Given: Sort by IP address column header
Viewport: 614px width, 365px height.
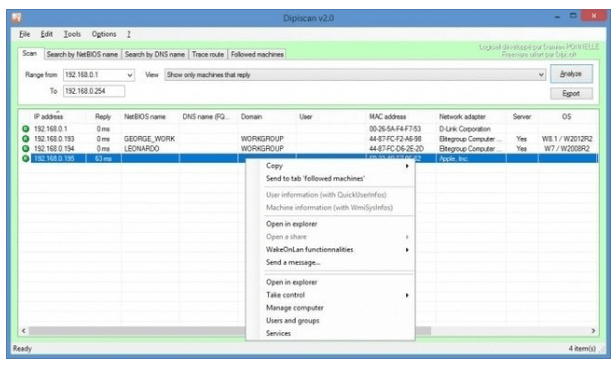Looking at the screenshot, I should tap(48, 117).
